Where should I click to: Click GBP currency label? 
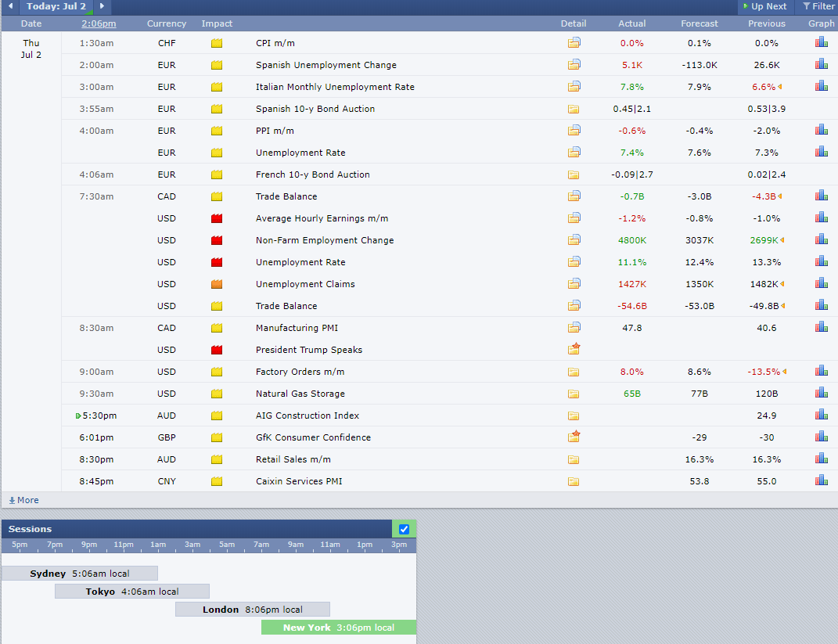166,437
